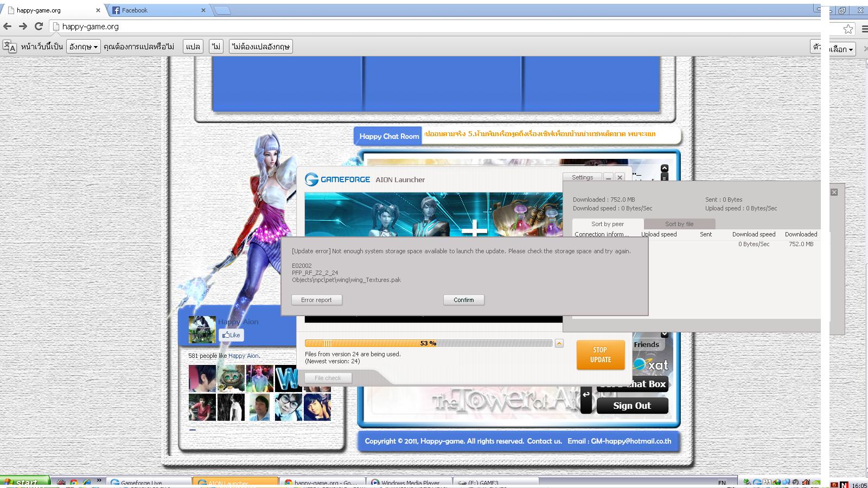Choose never translate English button
The image size is (868, 488).
(x=261, y=47)
